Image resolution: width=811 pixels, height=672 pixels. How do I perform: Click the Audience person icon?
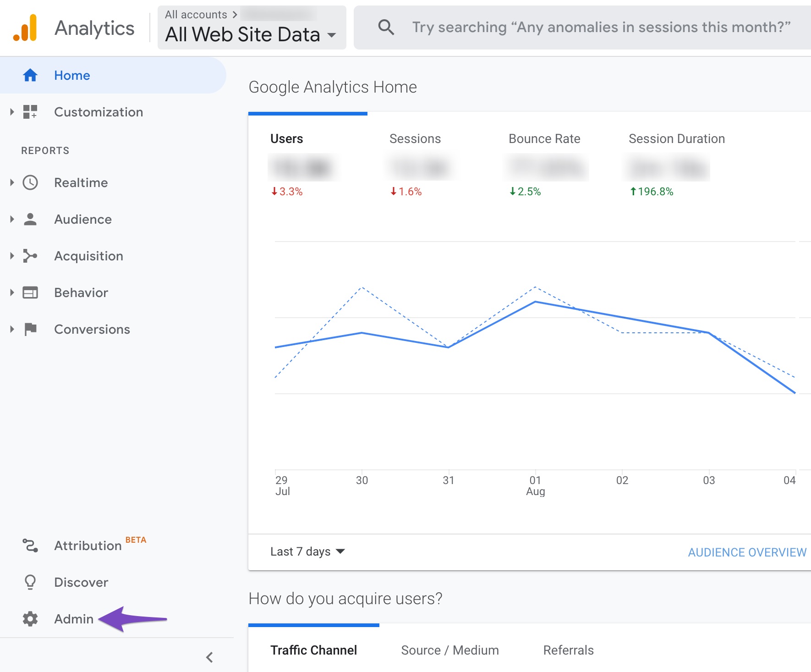[30, 219]
